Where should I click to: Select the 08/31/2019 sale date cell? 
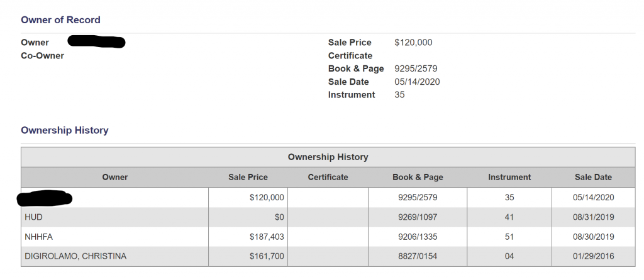[x=593, y=217]
